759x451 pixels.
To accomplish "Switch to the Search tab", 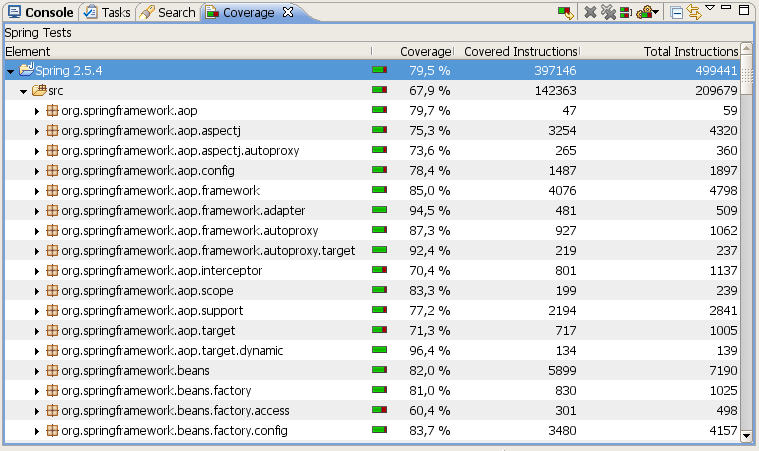I will [167, 12].
